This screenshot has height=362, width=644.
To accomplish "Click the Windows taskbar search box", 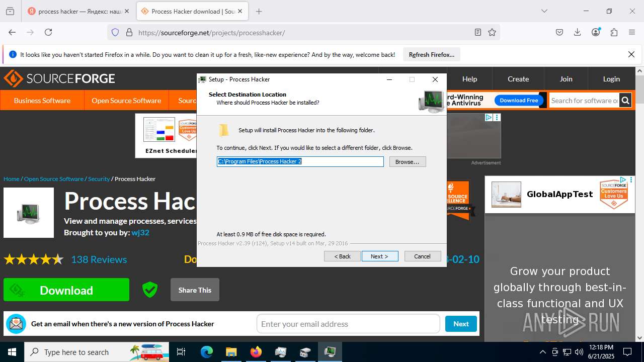I will (x=97, y=352).
